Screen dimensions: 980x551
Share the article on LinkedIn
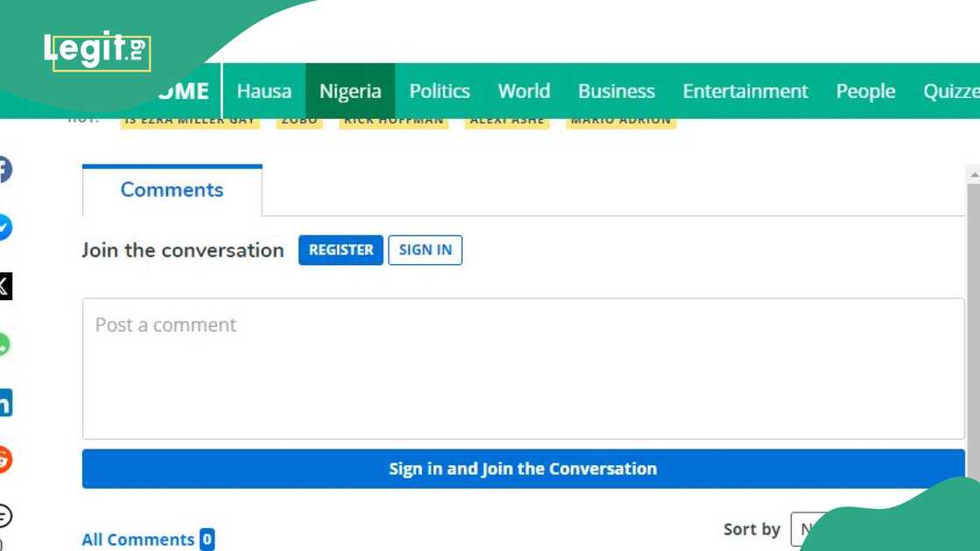pos(4,404)
